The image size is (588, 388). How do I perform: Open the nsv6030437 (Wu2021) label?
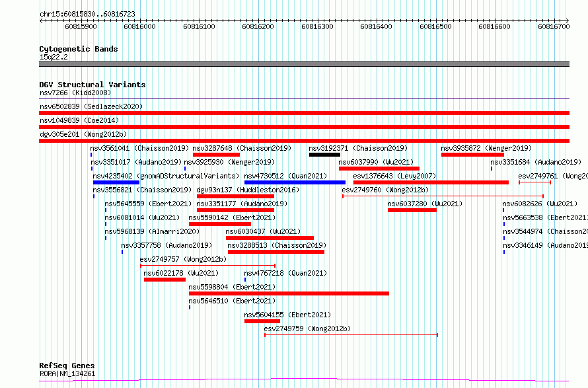263,231
